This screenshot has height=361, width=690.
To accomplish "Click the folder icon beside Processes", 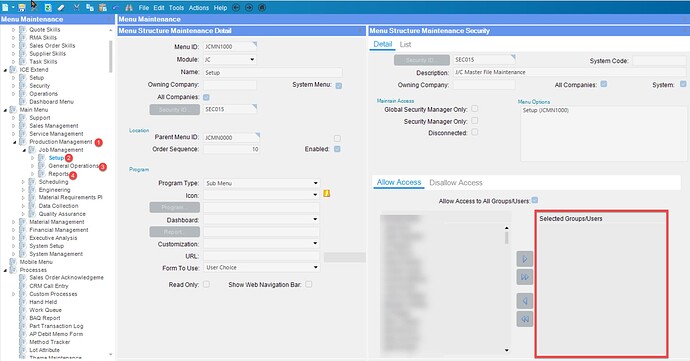I will tap(13, 270).
